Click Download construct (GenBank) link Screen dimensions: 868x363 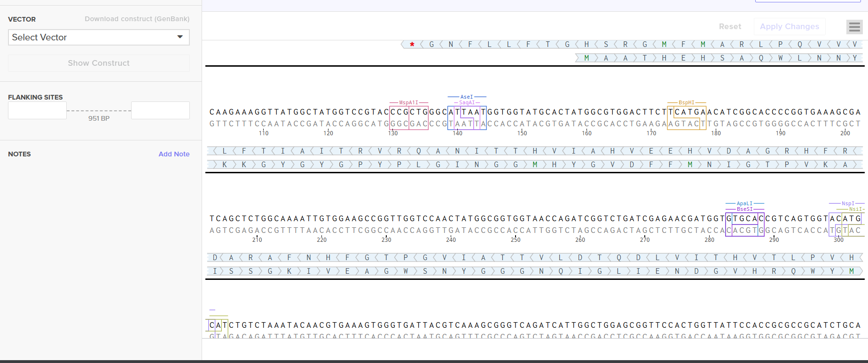pos(137,19)
